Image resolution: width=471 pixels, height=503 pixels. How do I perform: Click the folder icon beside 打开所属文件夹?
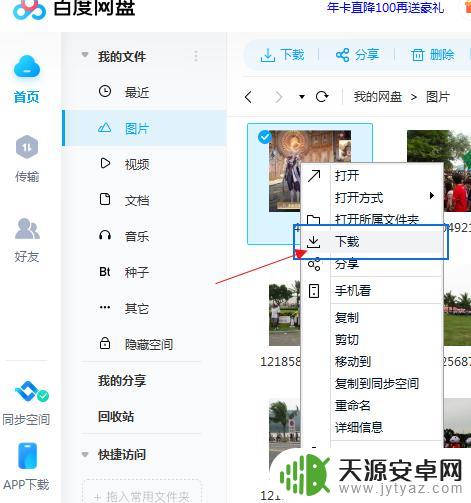(x=314, y=219)
